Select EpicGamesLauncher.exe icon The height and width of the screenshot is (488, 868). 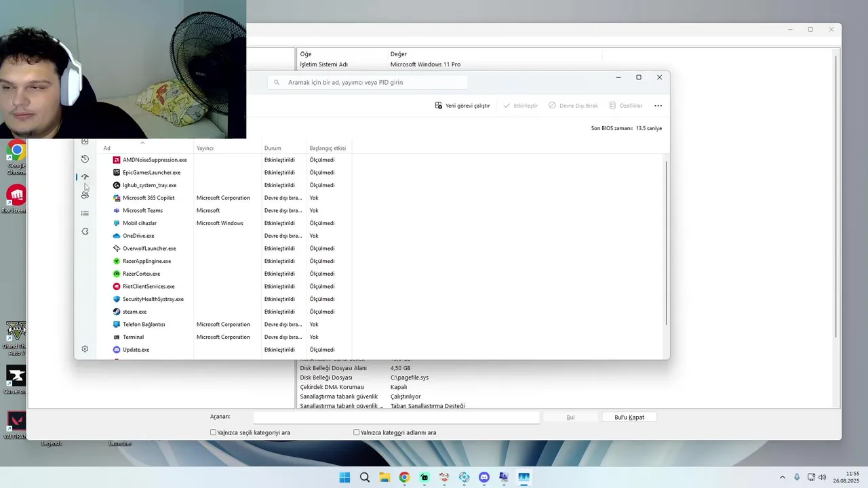coord(117,172)
